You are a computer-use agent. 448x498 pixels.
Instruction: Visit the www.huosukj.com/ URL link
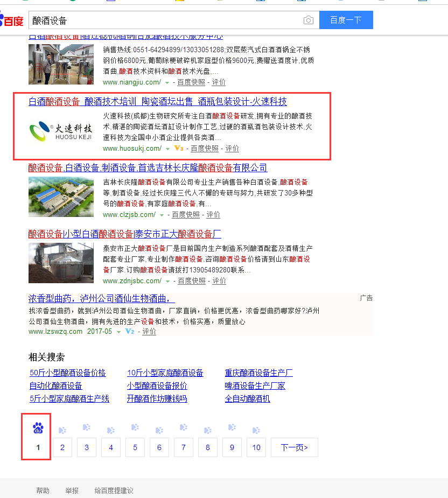pos(132,148)
